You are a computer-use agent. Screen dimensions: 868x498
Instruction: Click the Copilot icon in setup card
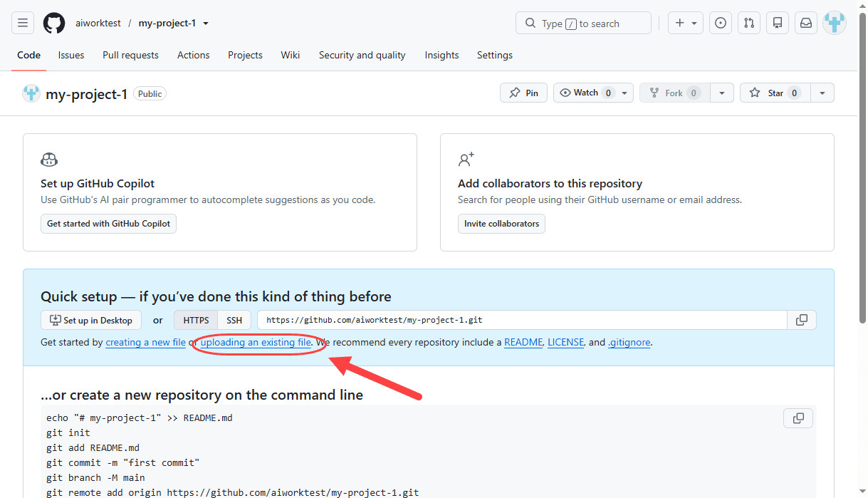[x=49, y=160]
